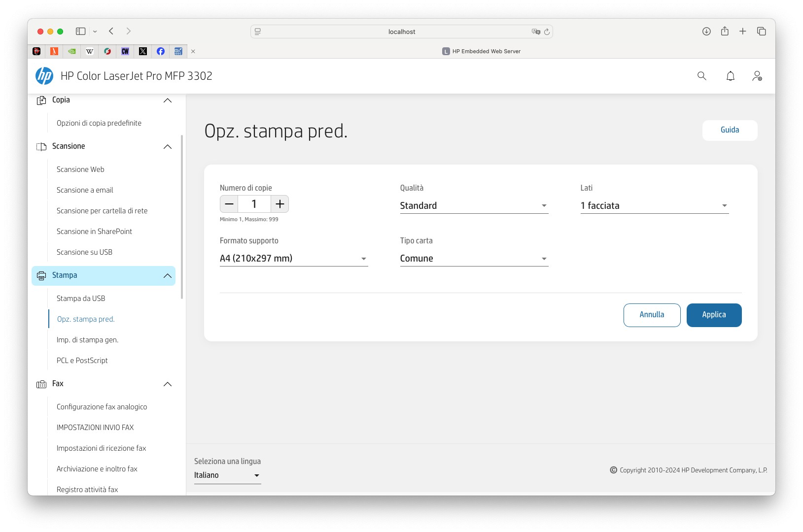Open Imp. di stampa gen.

(x=87, y=340)
